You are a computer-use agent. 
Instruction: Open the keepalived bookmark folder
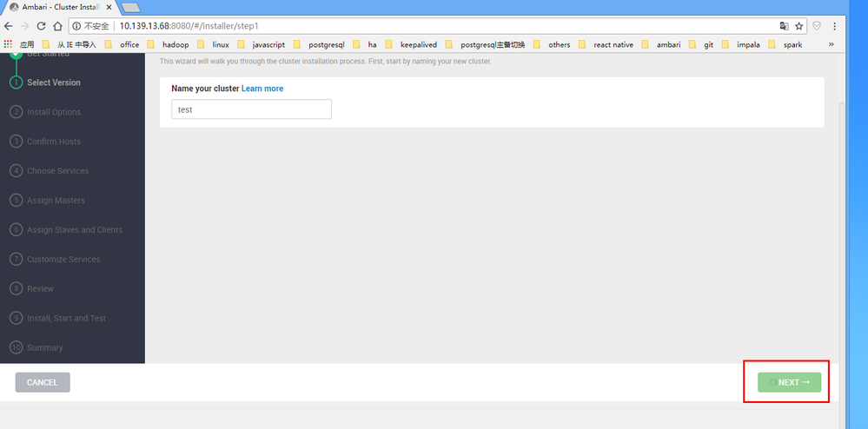tap(411, 45)
